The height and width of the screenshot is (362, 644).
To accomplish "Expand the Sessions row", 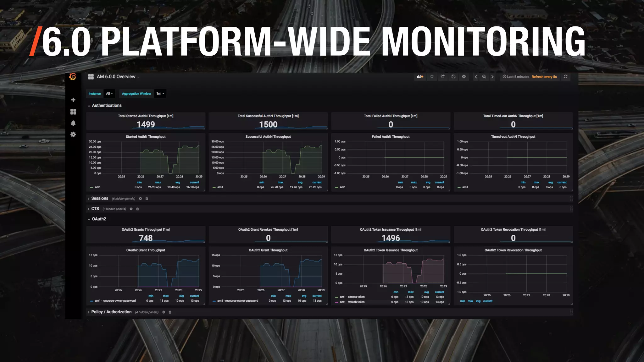I will click(98, 199).
